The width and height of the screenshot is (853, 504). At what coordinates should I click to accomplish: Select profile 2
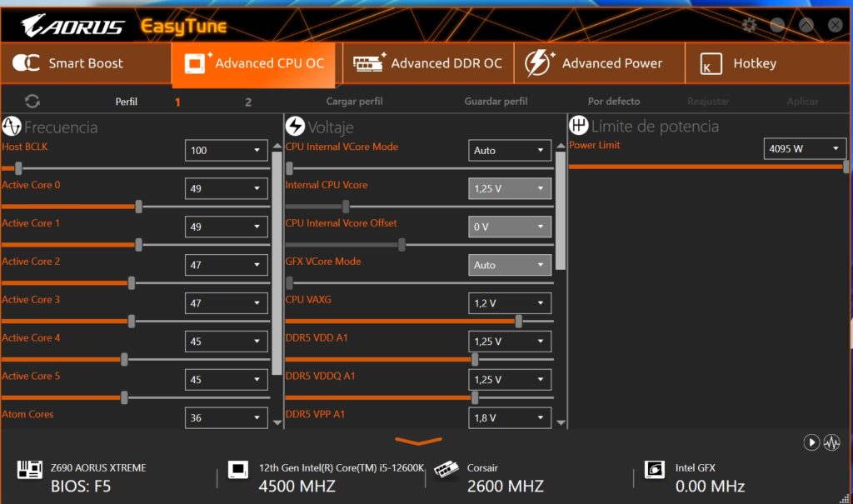248,102
